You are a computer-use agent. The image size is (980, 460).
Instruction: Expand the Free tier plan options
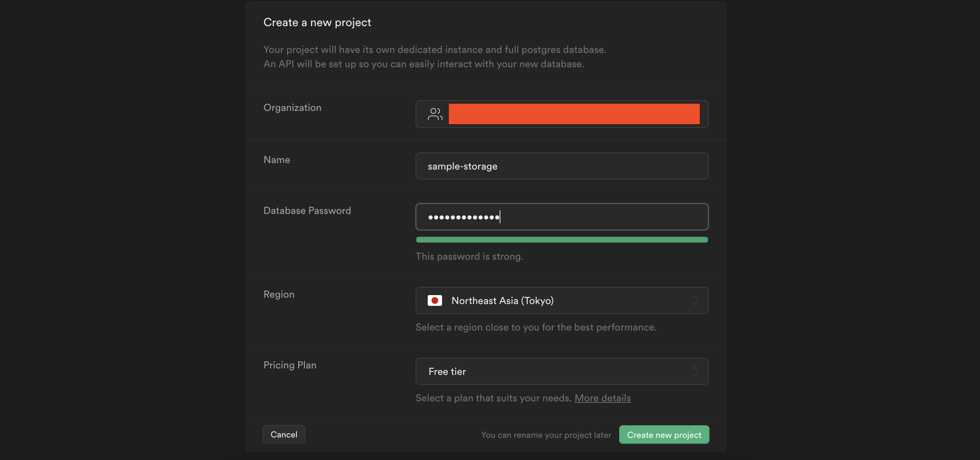tap(562, 371)
